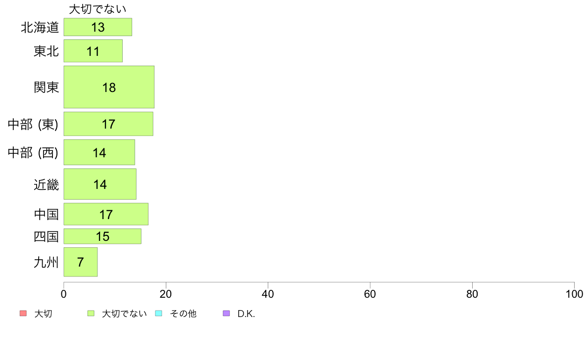Click the 九州 row label
Screen dimensions: 588x364
tap(46, 262)
